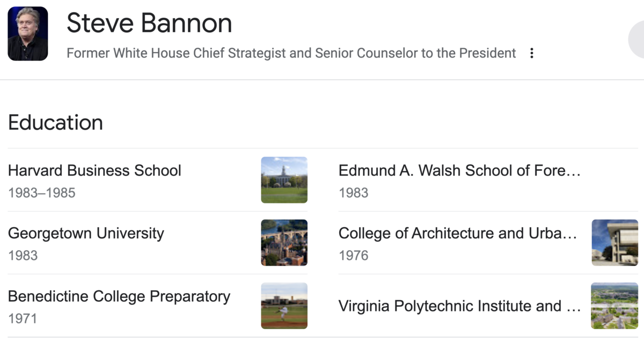Open the Virginia Polytechnic Institute aerial thumbnail
The image size is (644, 341).
(615, 306)
